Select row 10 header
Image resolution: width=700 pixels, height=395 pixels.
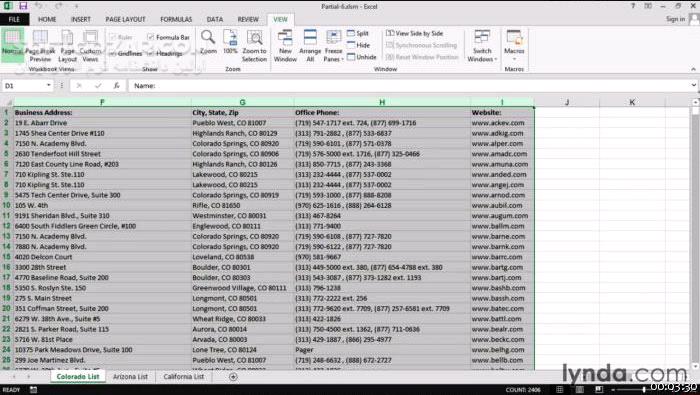pyautogui.click(x=6, y=205)
